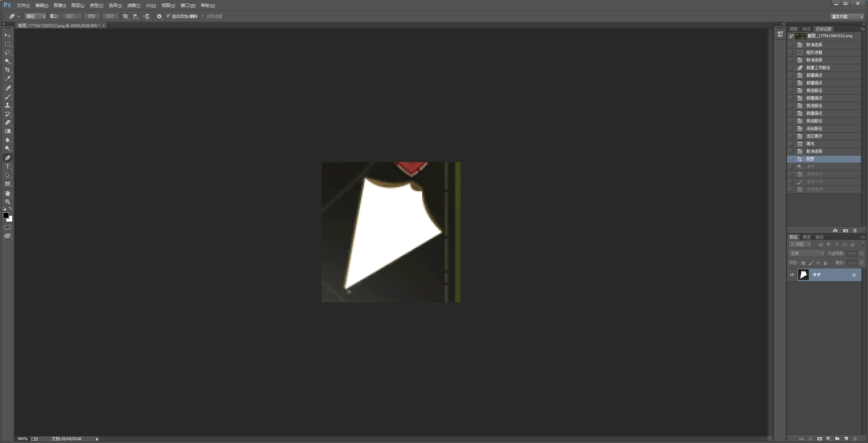Hide the 背景 layer with eye icon
868x443 pixels.
tap(792, 275)
